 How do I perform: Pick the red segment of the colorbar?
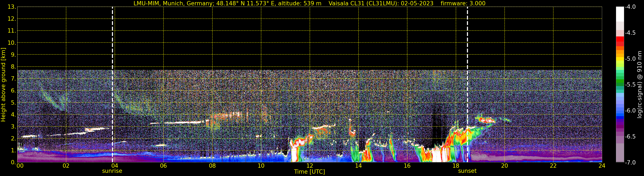620,39
